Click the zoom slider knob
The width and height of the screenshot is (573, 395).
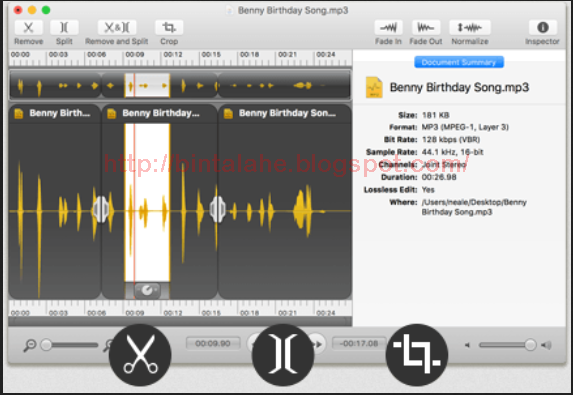[46, 345]
